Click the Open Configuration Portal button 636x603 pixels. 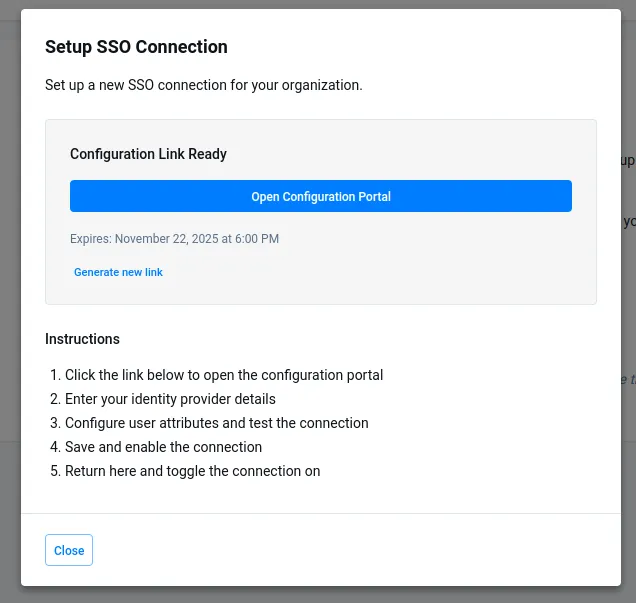point(320,196)
